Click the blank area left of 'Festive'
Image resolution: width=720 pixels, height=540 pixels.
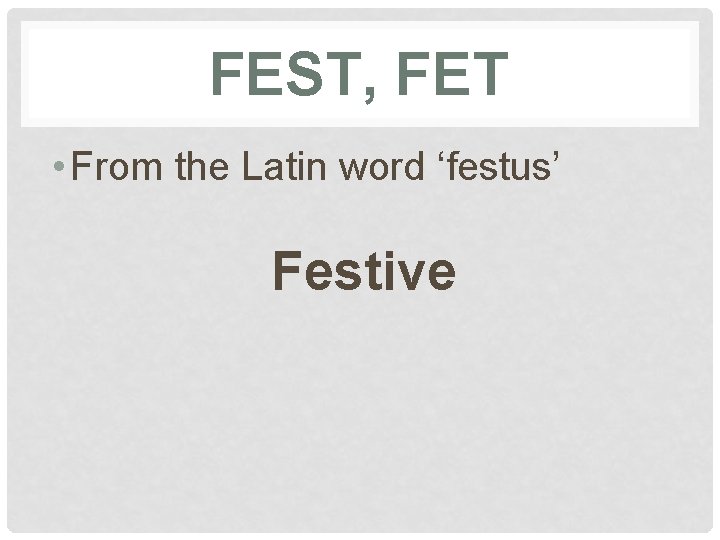coord(140,270)
